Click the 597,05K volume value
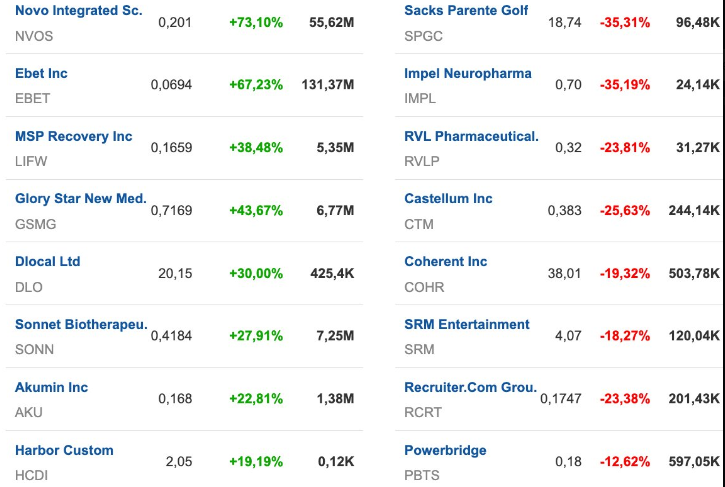725x487 pixels. 694,462
